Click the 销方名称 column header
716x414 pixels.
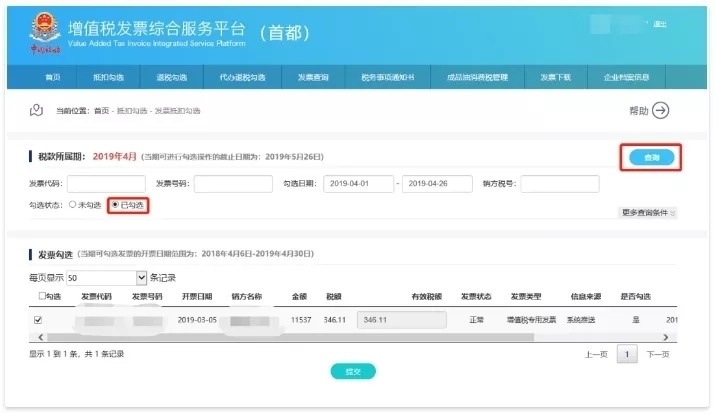247,297
